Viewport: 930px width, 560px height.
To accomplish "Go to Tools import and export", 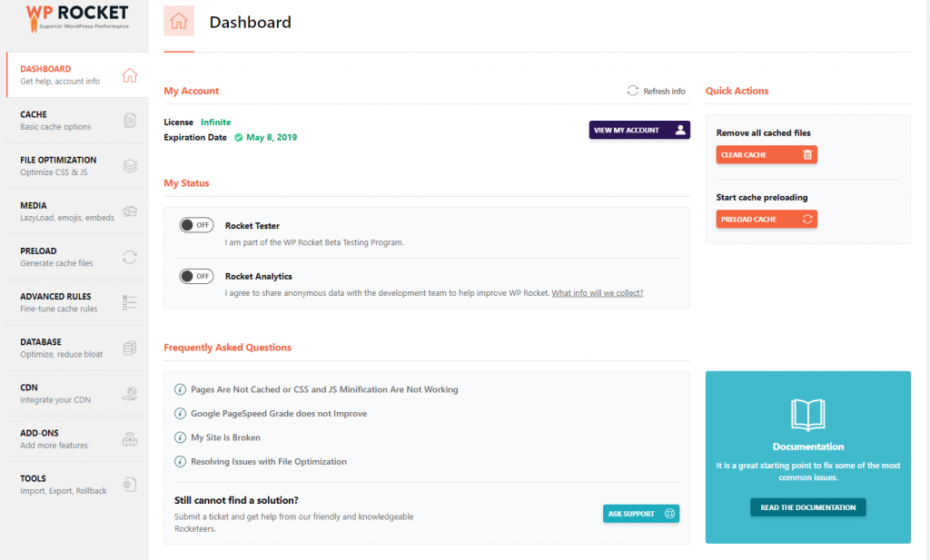I will (x=78, y=485).
